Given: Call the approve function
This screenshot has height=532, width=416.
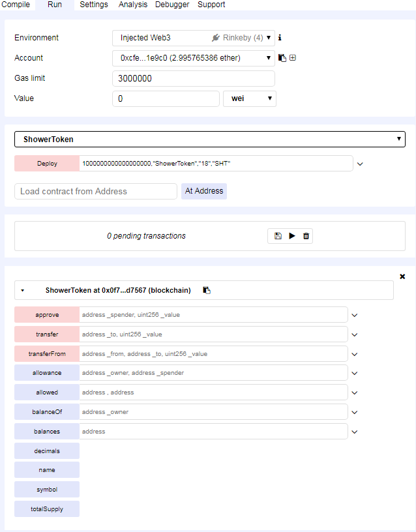Looking at the screenshot, I should tap(47, 315).
